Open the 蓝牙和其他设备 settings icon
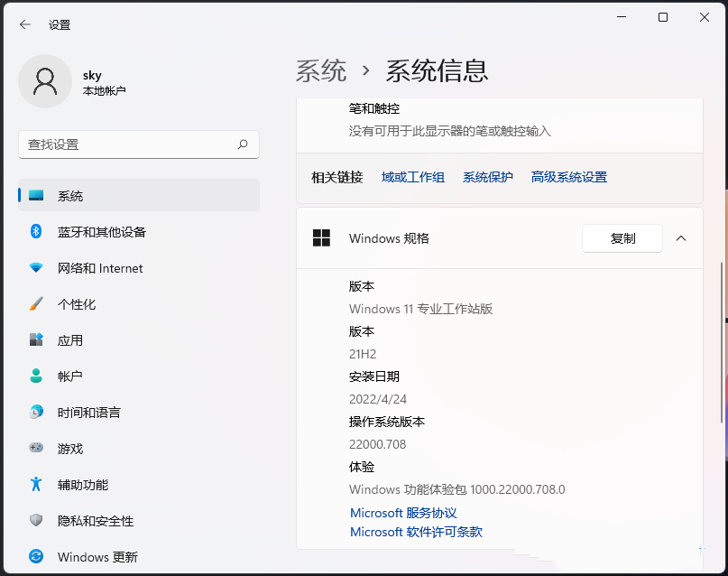This screenshot has width=728, height=576. [35, 232]
